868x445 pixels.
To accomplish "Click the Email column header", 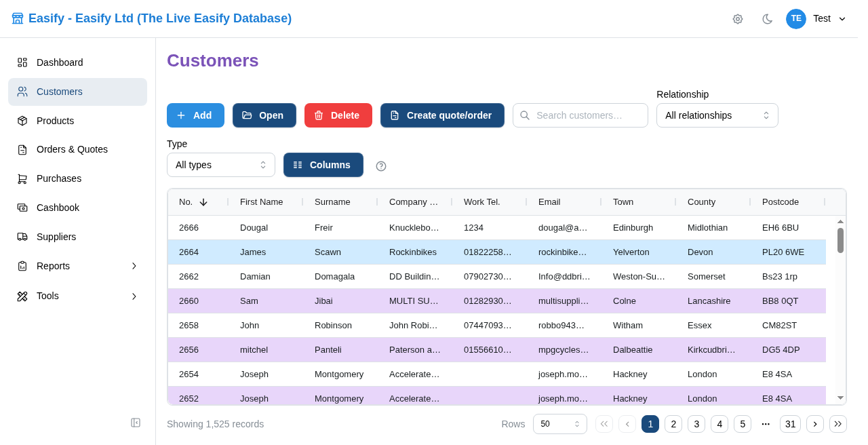I will click(x=549, y=202).
